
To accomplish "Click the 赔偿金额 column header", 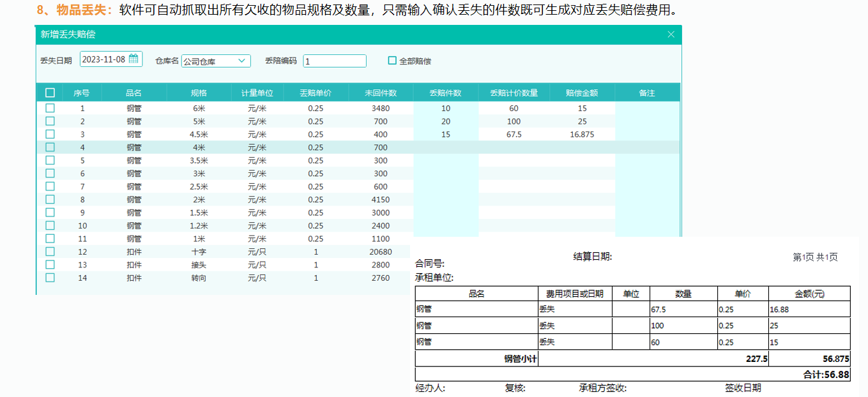I will click(x=582, y=93).
